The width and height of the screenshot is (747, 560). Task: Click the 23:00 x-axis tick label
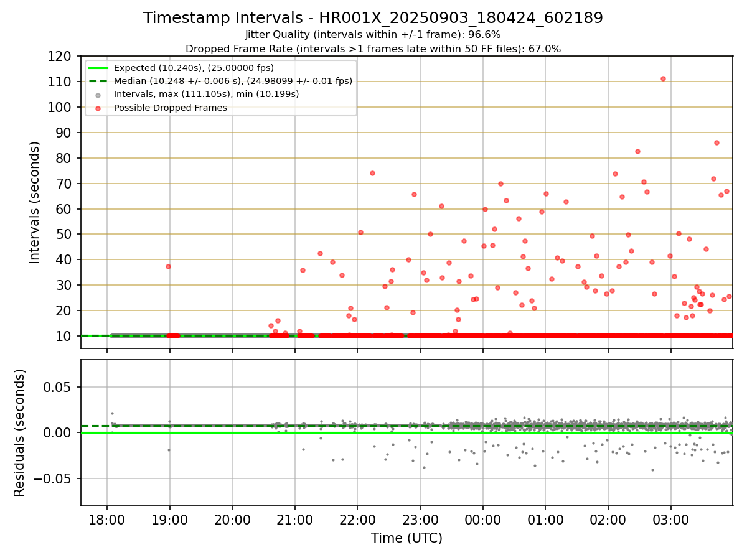(420, 520)
